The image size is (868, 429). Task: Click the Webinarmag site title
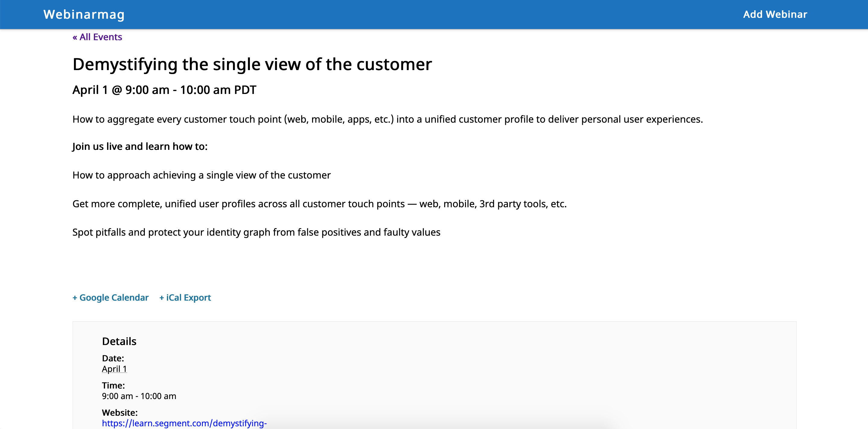click(x=84, y=14)
